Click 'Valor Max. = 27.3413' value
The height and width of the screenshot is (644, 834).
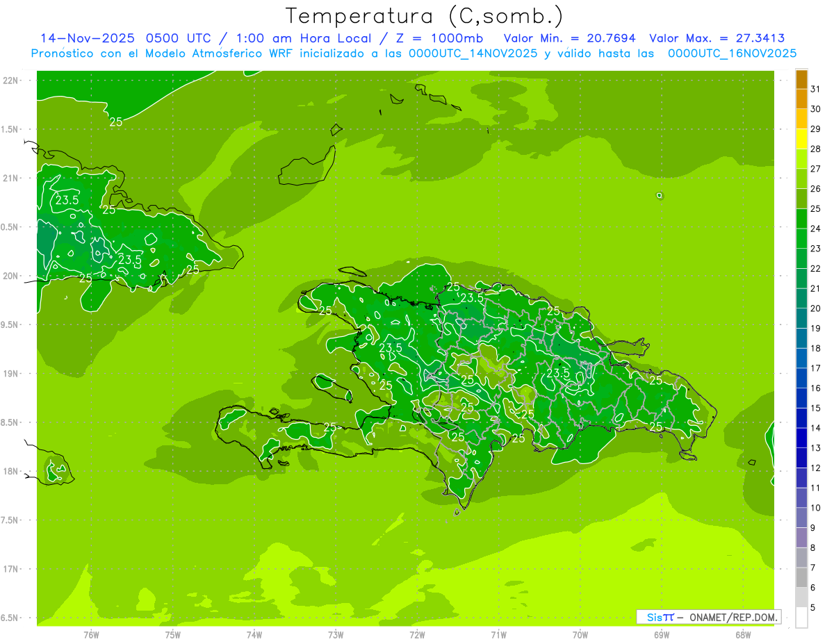point(717,38)
